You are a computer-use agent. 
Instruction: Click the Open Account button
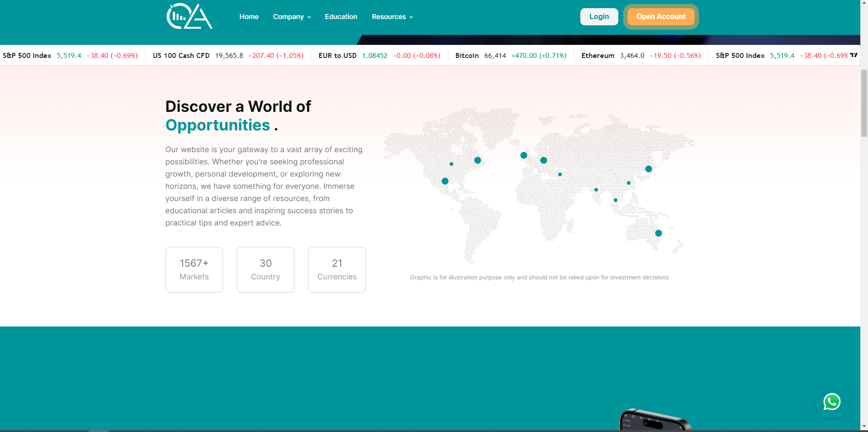point(660,17)
